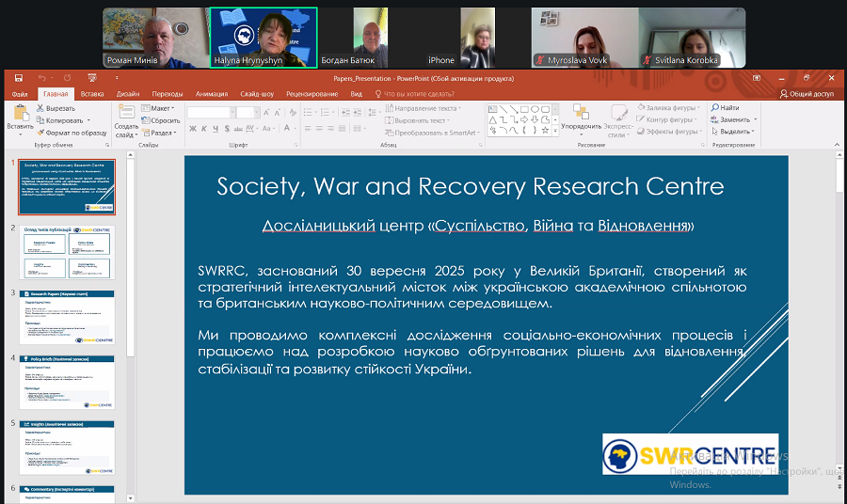
Task: Click Вырезать (Cut) scissors button
Action: tap(56, 108)
